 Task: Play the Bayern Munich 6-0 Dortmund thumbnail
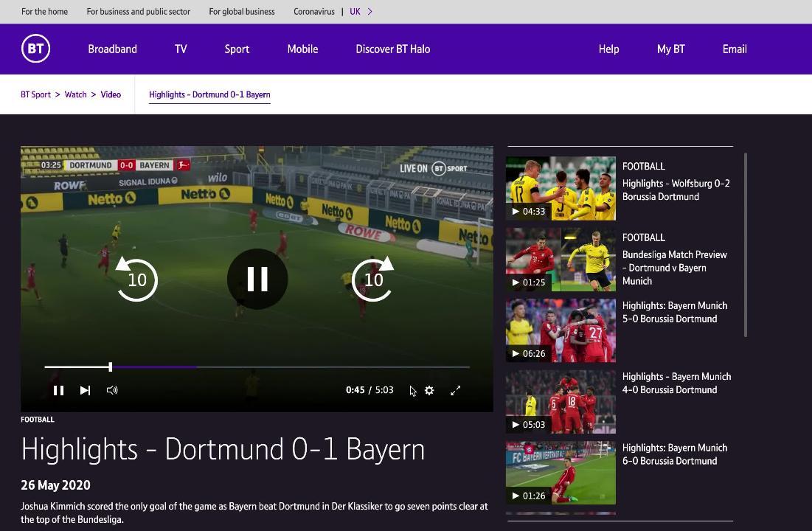tap(561, 473)
